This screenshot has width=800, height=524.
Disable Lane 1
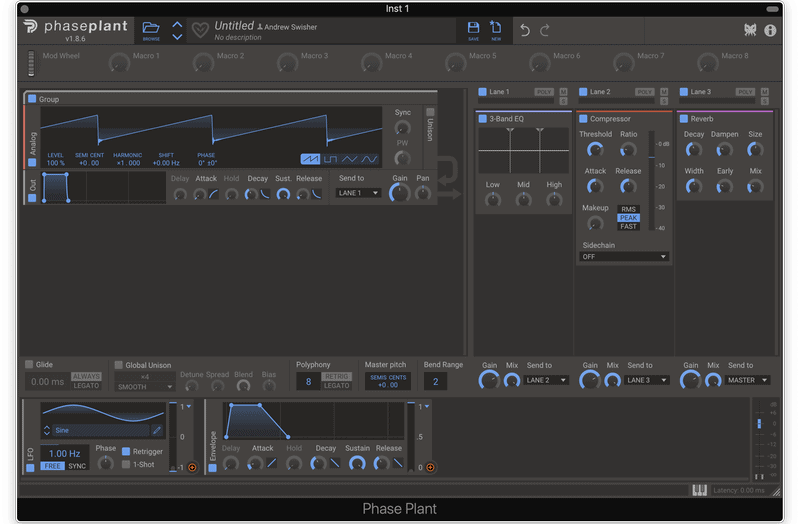[x=482, y=92]
